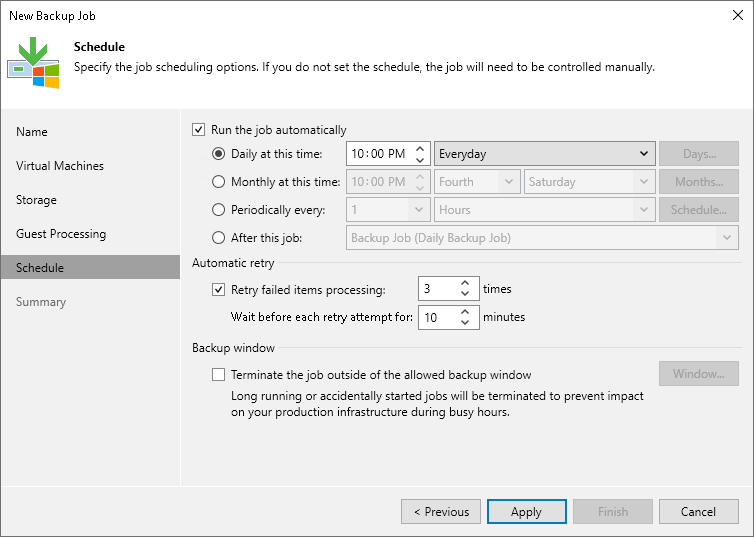Viewport: 754px width, 537px height.
Task: Choose the Periodically every radio option
Action: [219, 210]
